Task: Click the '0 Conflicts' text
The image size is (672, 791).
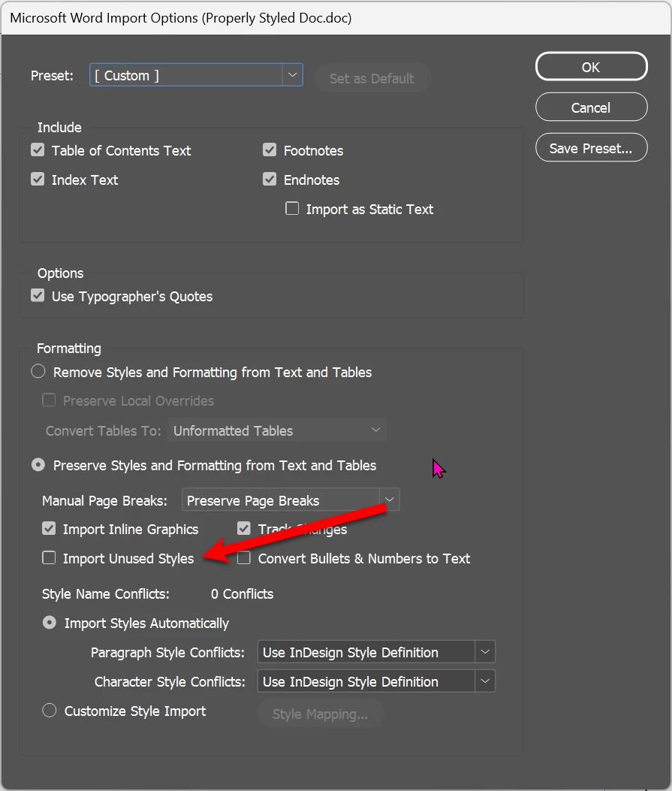Action: 242,593
